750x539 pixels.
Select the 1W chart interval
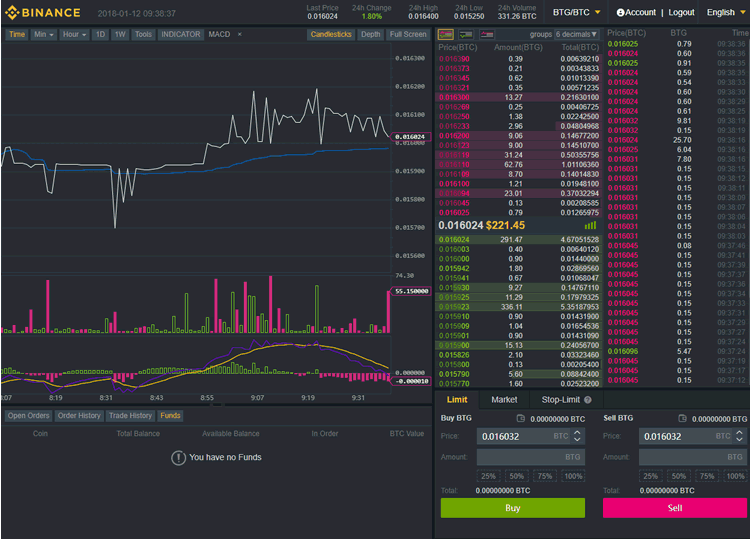click(120, 34)
